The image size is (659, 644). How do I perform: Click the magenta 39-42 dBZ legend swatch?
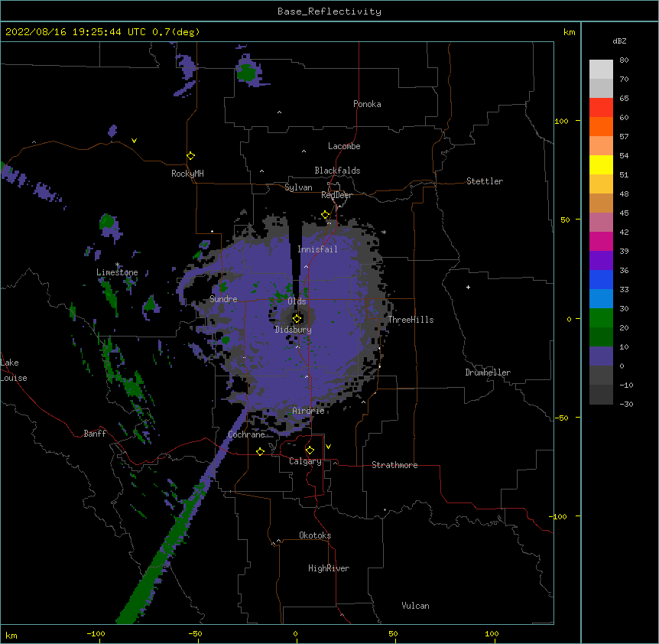(x=601, y=241)
